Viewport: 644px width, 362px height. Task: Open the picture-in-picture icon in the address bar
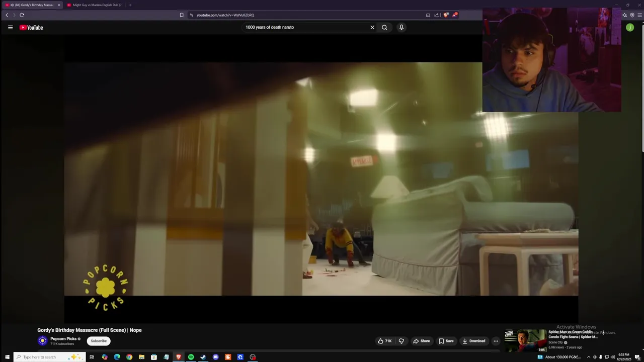tap(428, 15)
